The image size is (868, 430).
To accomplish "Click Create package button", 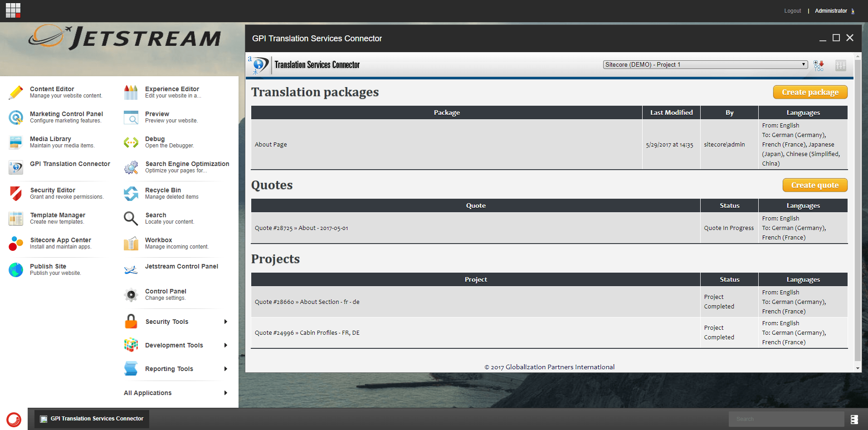I will [x=810, y=92].
